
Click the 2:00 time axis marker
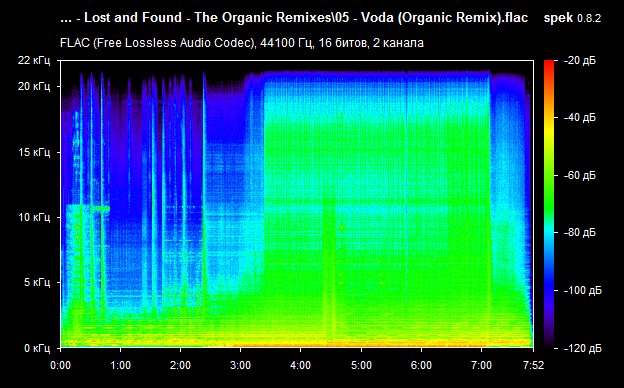click(180, 365)
